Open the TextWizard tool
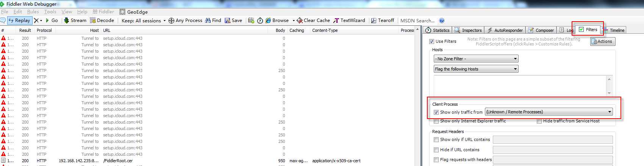This screenshot has width=644, height=166. [x=349, y=20]
